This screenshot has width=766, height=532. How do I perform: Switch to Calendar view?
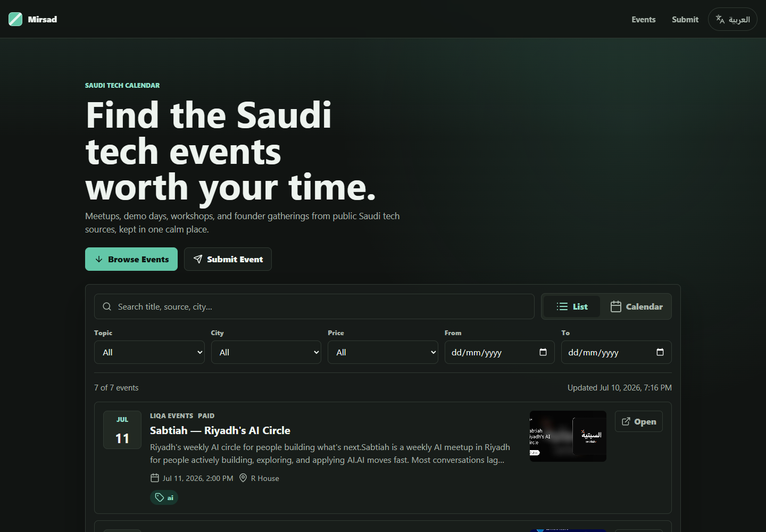[636, 306]
